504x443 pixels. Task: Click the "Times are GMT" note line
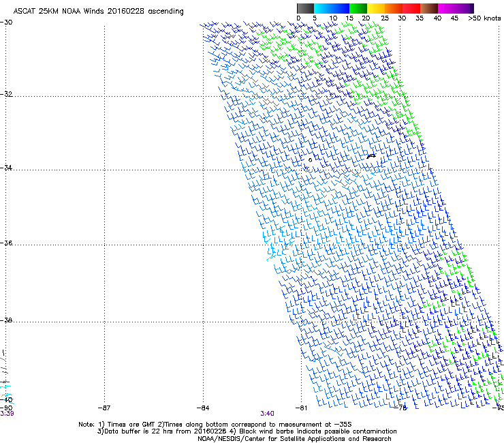(215, 425)
